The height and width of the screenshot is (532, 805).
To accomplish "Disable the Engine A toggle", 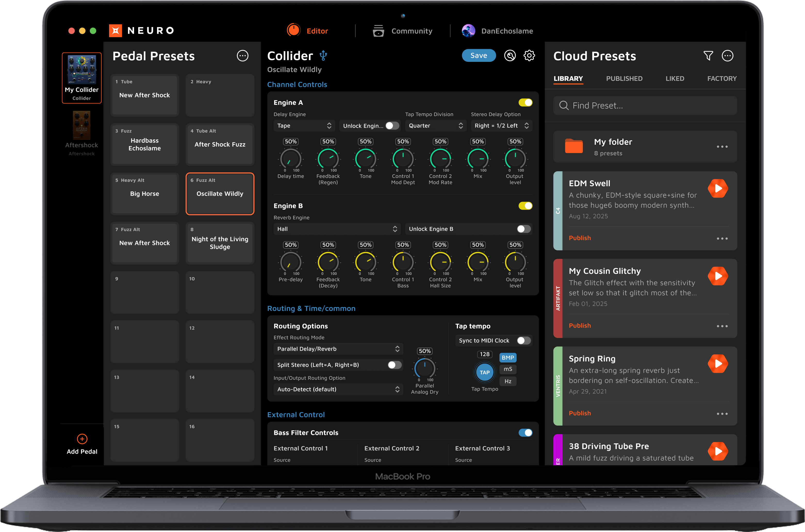I will coord(525,103).
